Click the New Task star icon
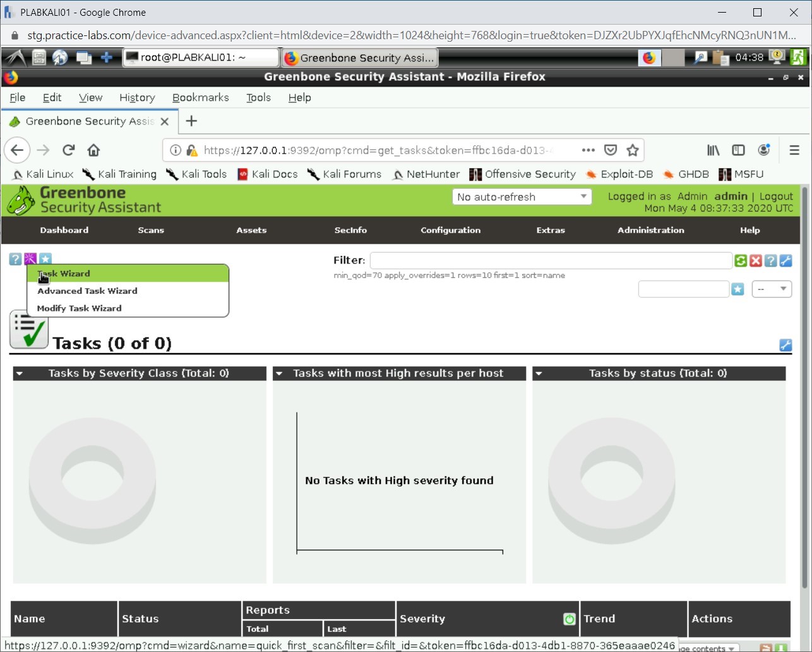This screenshot has width=812, height=652. point(45,259)
